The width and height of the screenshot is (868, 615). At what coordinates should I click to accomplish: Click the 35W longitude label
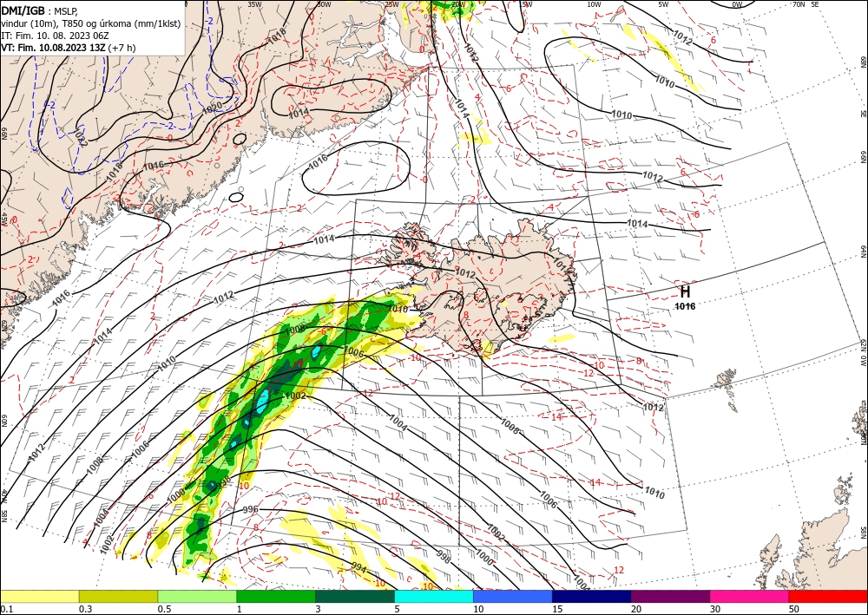[254, 4]
